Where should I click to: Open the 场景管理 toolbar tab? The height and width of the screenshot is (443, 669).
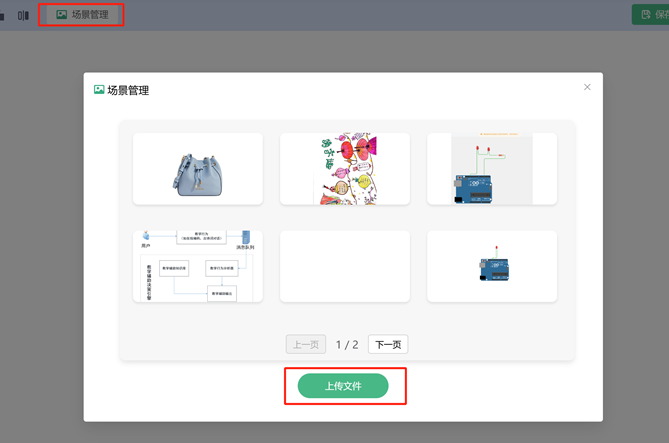pos(82,15)
